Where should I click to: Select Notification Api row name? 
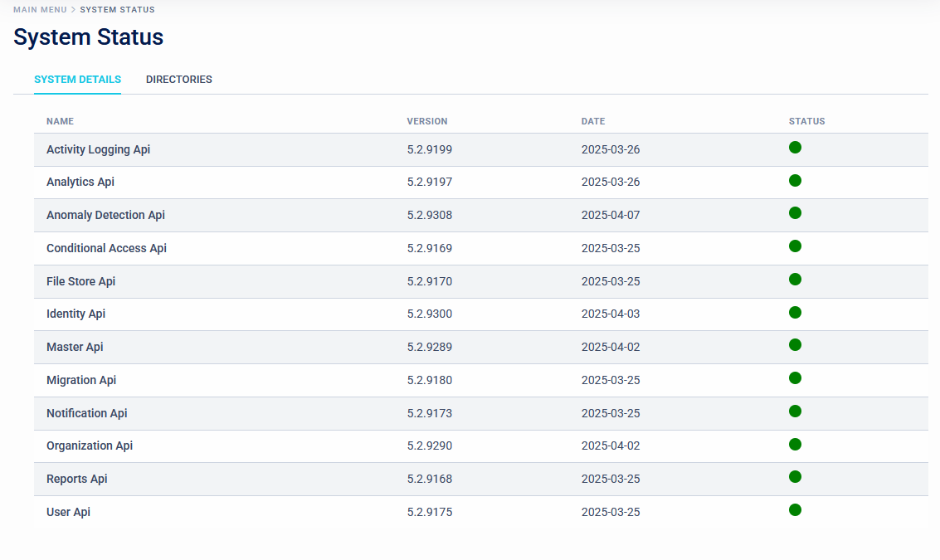point(87,413)
